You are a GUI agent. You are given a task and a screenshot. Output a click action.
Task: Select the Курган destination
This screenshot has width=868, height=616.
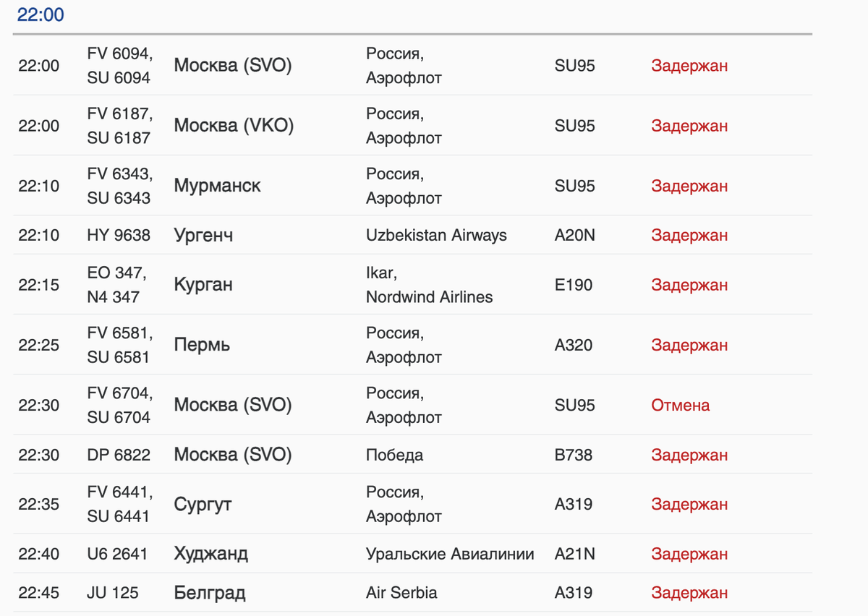click(203, 285)
